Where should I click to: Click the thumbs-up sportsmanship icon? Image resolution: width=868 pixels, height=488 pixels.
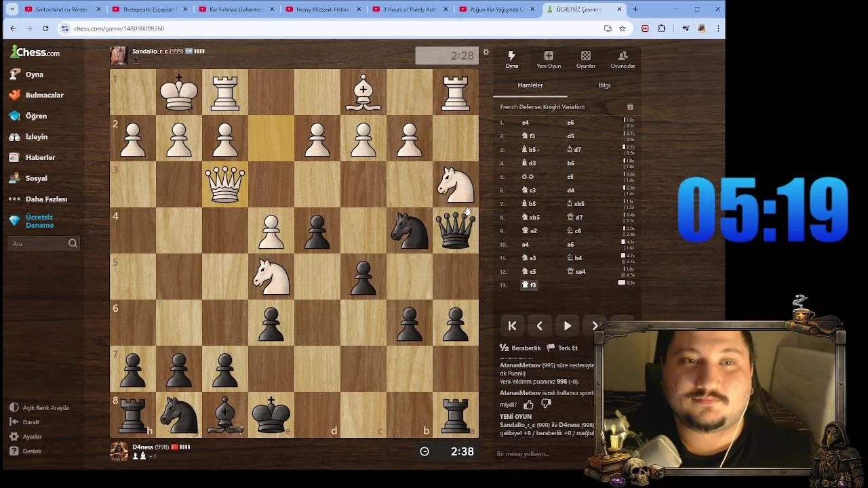[528, 405]
